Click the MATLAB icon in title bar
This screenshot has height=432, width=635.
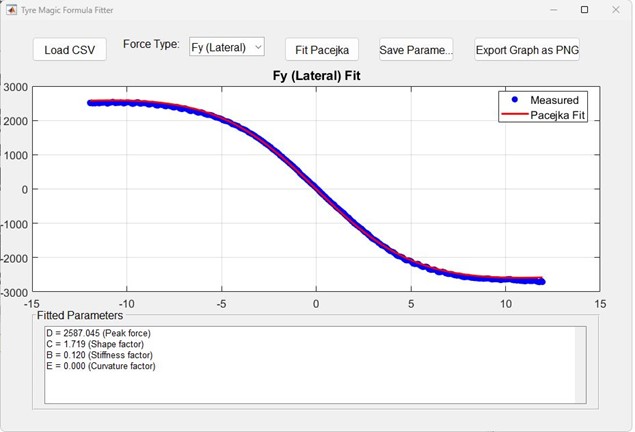click(x=11, y=10)
